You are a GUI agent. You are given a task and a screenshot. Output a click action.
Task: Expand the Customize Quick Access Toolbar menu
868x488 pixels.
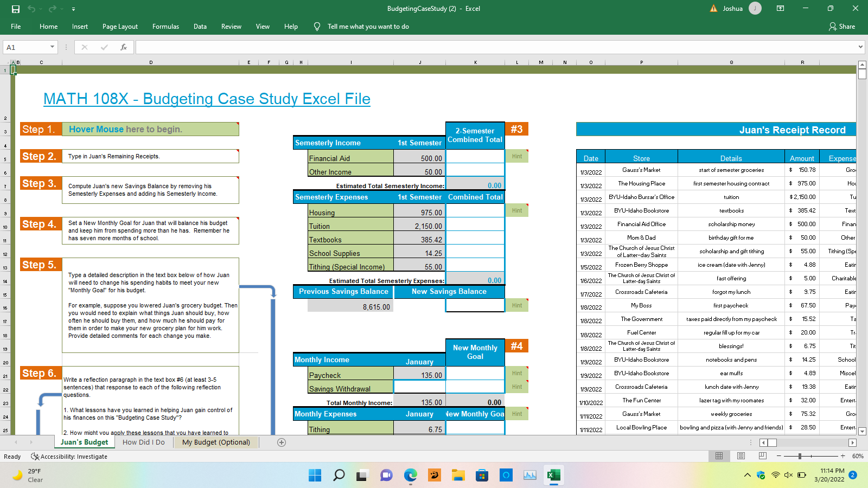point(74,8)
